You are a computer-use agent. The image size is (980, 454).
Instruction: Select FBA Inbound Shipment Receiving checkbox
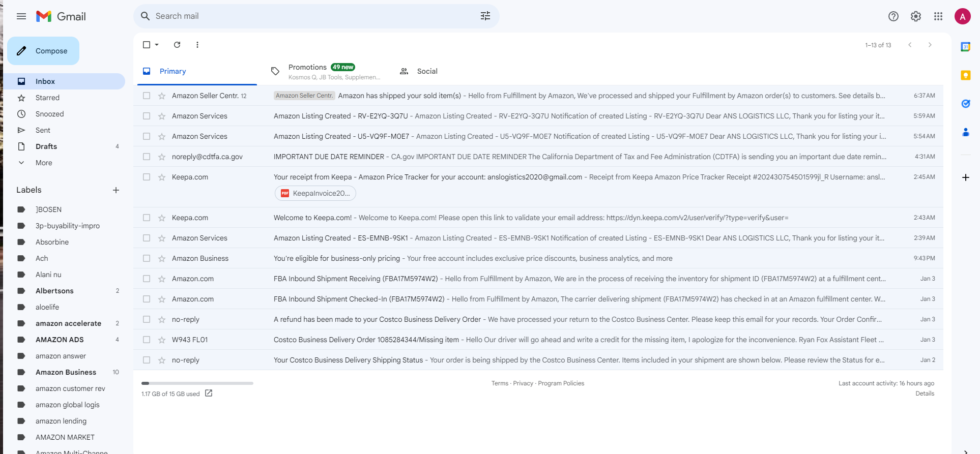click(x=147, y=279)
